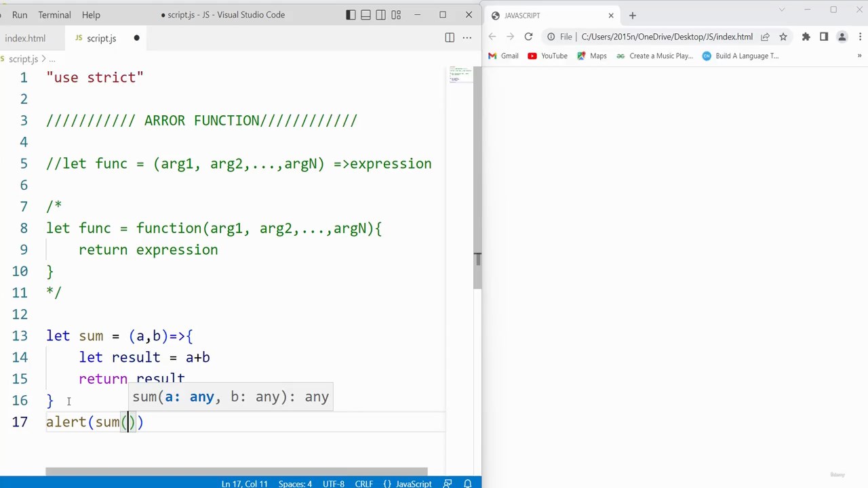Click on the alert(sum()) code line
868x488 pixels.
click(95, 422)
